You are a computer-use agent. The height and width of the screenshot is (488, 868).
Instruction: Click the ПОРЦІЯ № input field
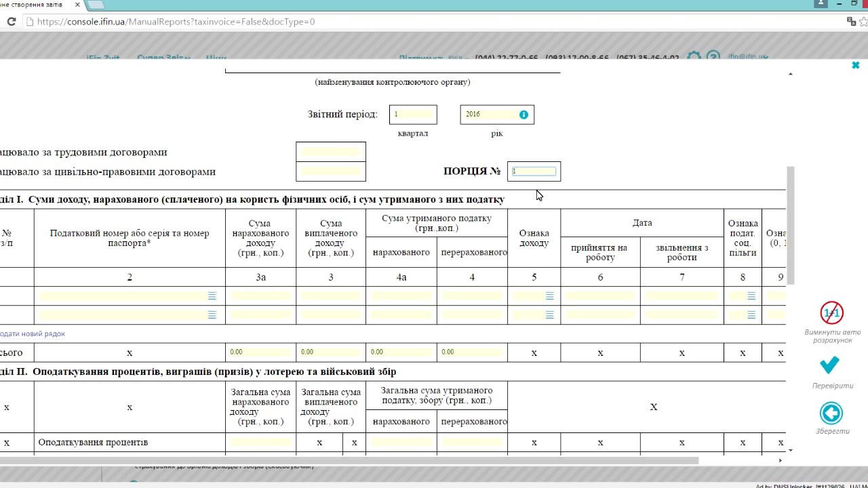[x=534, y=171]
